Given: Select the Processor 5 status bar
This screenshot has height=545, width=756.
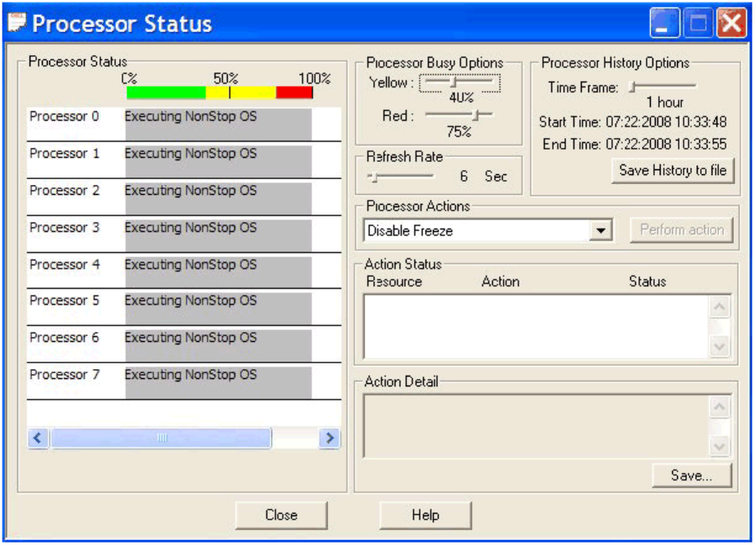Looking at the screenshot, I should tap(218, 307).
